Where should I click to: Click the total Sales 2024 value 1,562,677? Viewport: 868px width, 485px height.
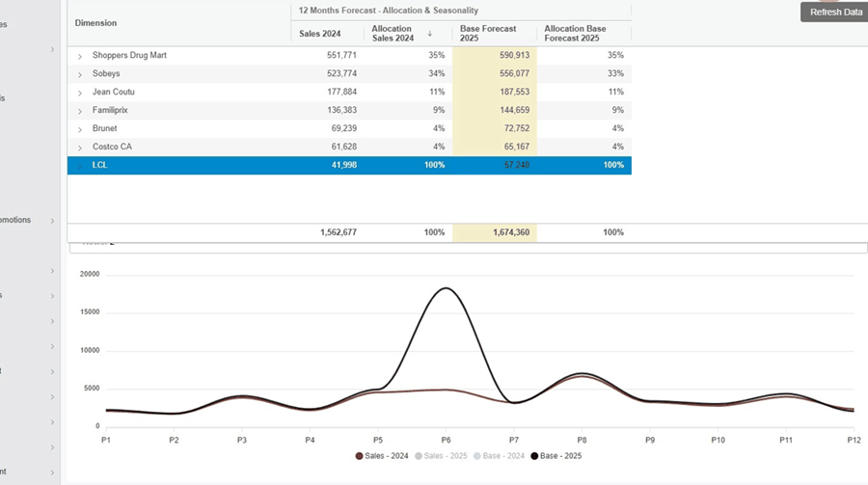(x=339, y=232)
